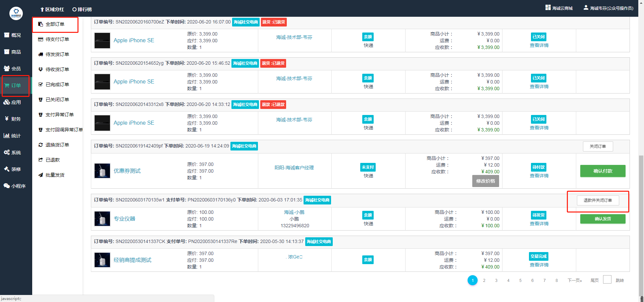The image size is (644, 302).
Task: Open the 财务 yen icon in sidebar
Action: tap(7, 119)
